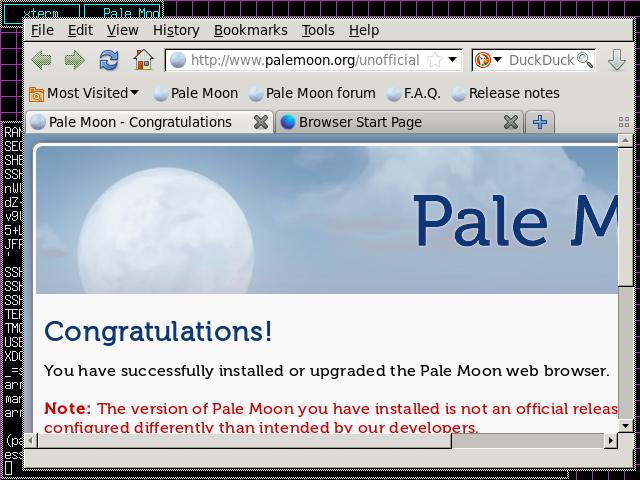Open the Bookmarks menu
Screen dimensions: 640x480
(251, 30)
